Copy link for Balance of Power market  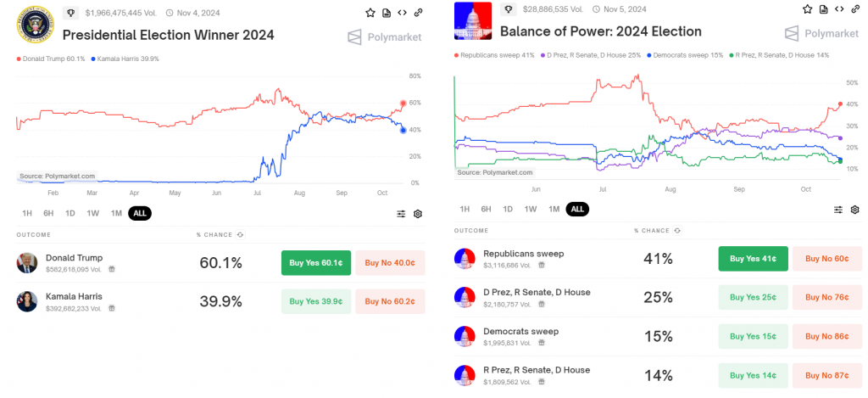[x=853, y=8]
